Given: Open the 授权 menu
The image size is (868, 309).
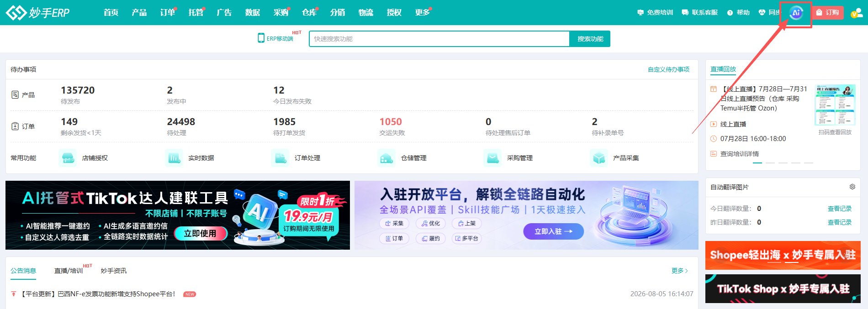Looking at the screenshot, I should click(394, 12).
